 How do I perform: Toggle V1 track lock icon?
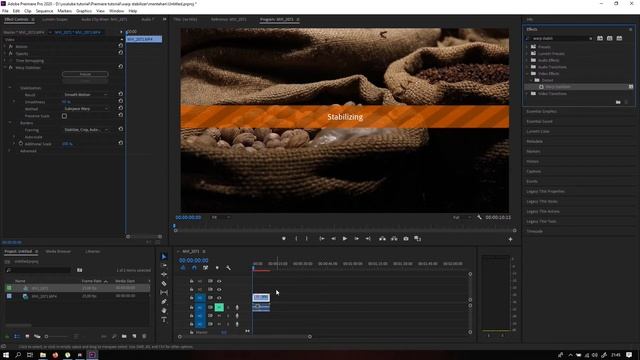[x=191, y=298]
